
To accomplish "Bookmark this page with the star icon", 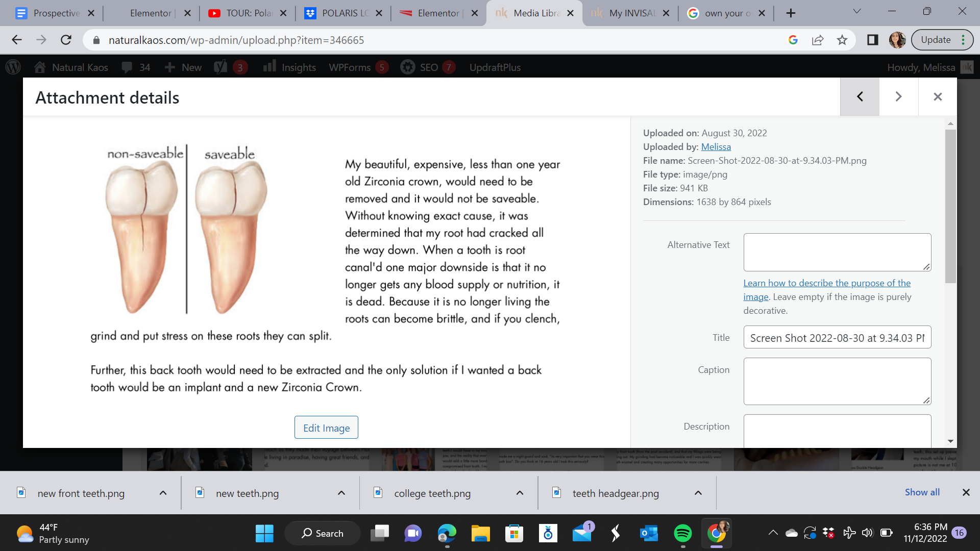I will 842,40.
